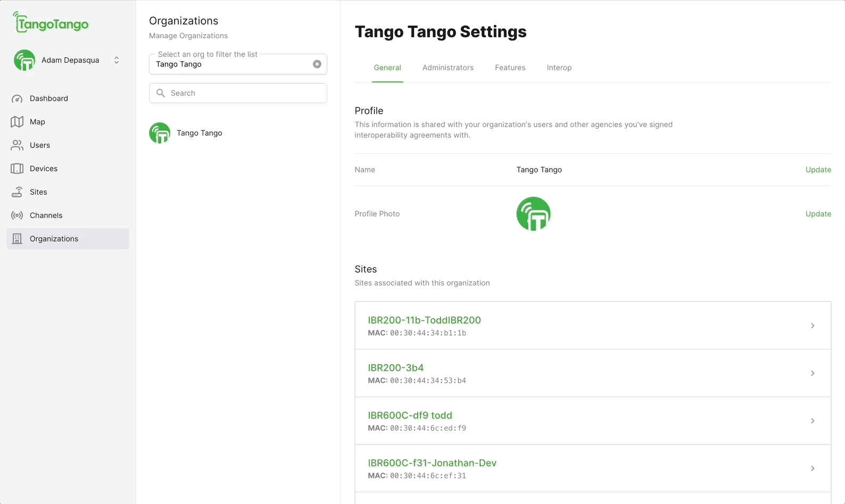Click the Channels broadcast icon
Screen dimensions: 845x504
pos(17,215)
